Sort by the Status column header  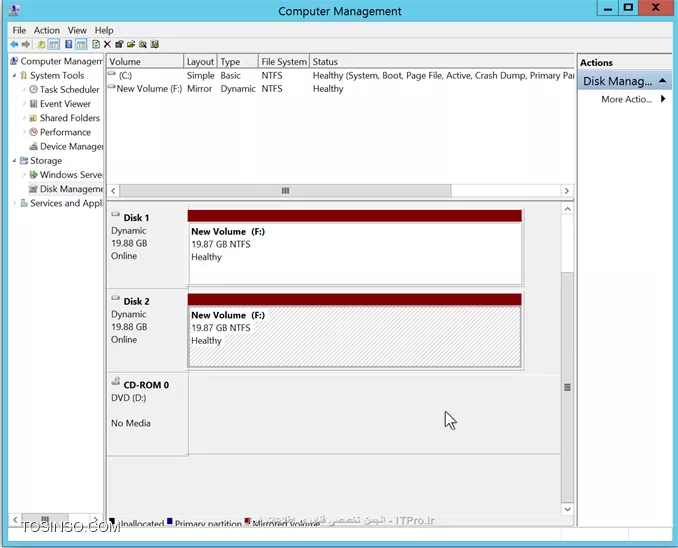tap(442, 61)
